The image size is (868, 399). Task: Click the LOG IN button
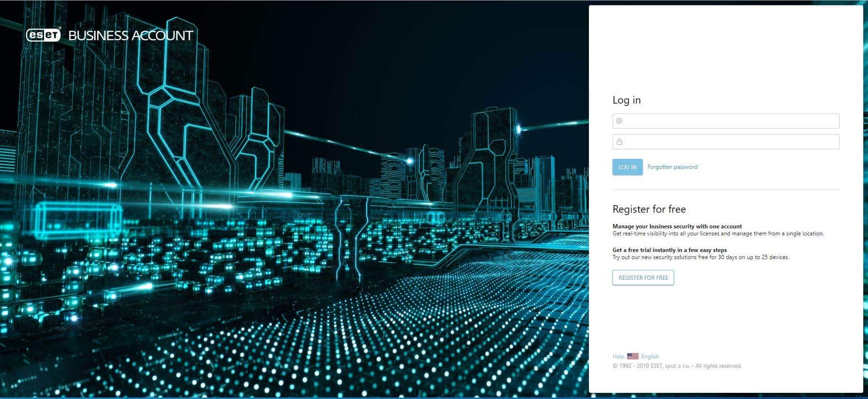tap(627, 167)
